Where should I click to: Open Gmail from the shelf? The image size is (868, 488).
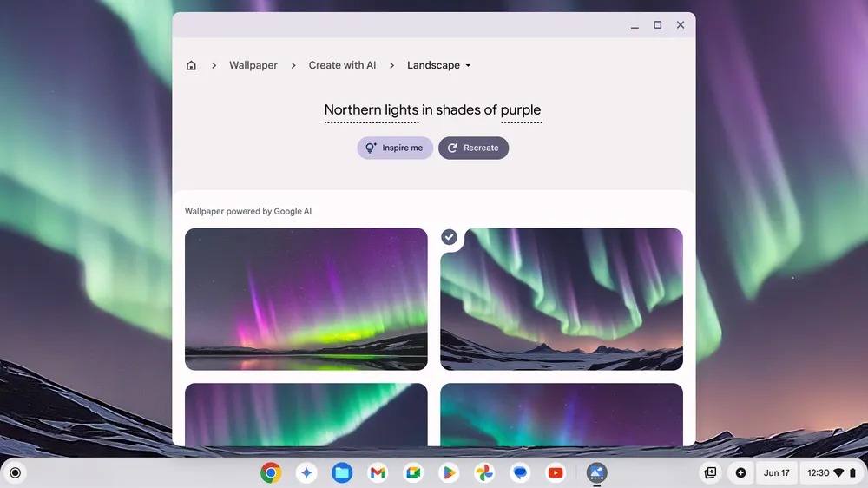[378, 472]
